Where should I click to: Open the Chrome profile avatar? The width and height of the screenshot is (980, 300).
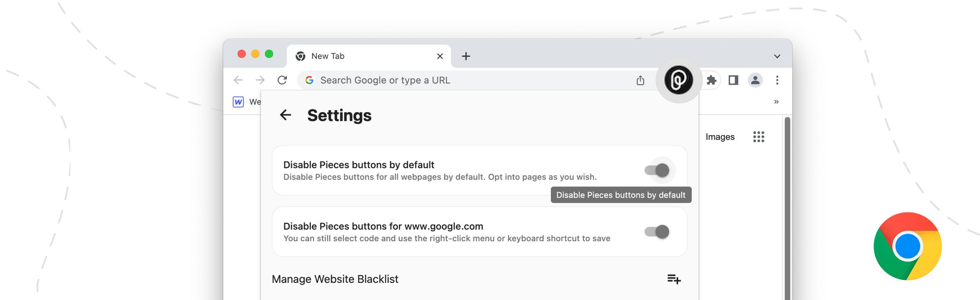(755, 80)
